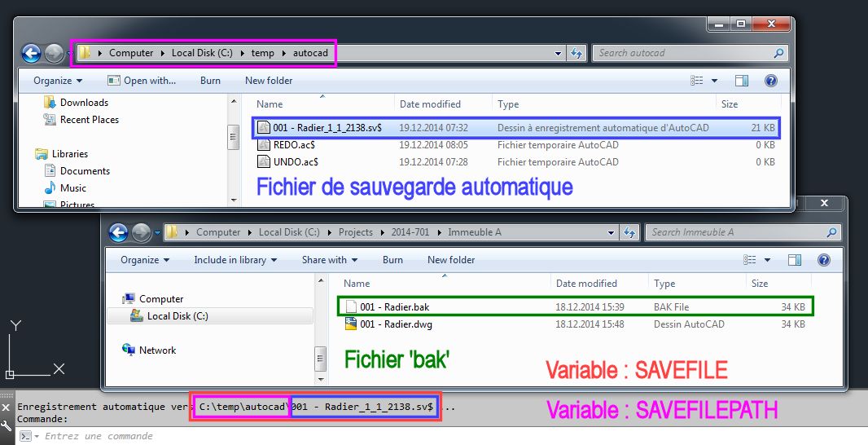Click Computer in the autocad address breadcrumb
The height and width of the screenshot is (445, 868).
coord(130,53)
